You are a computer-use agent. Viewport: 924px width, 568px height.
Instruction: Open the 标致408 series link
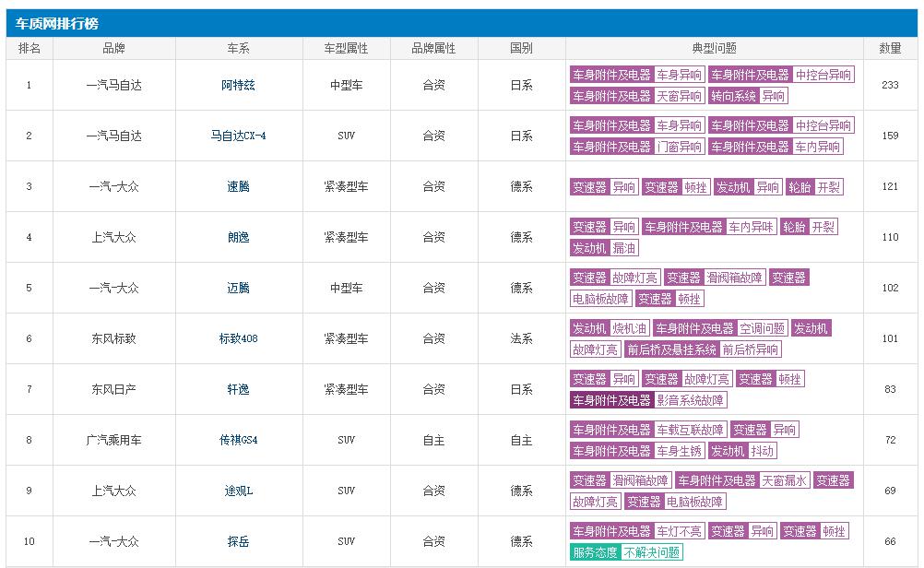(238, 338)
